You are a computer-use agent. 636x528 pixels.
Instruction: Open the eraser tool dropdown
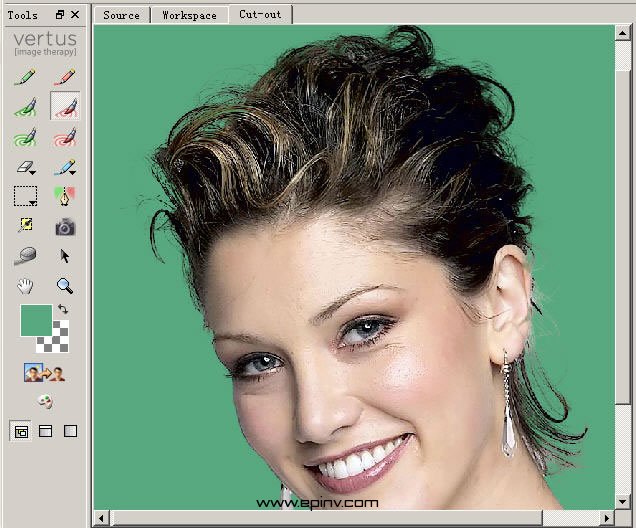[27, 168]
